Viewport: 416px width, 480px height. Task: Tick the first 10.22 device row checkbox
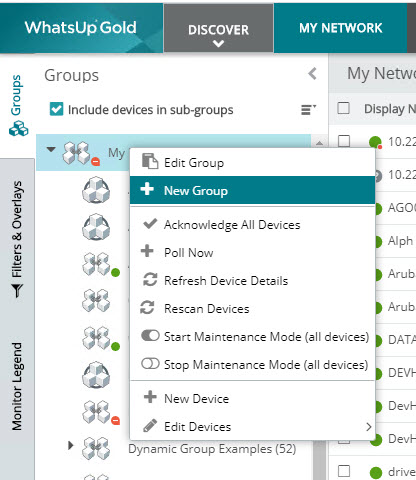coord(344,141)
